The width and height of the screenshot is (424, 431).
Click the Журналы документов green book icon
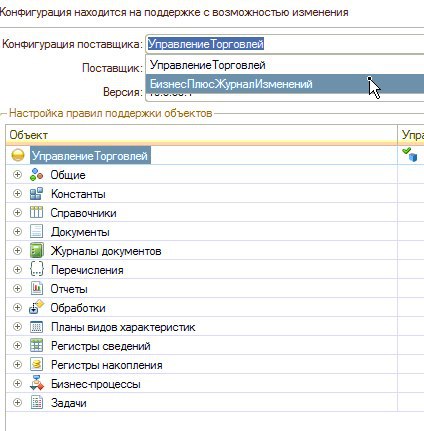pos(36,250)
